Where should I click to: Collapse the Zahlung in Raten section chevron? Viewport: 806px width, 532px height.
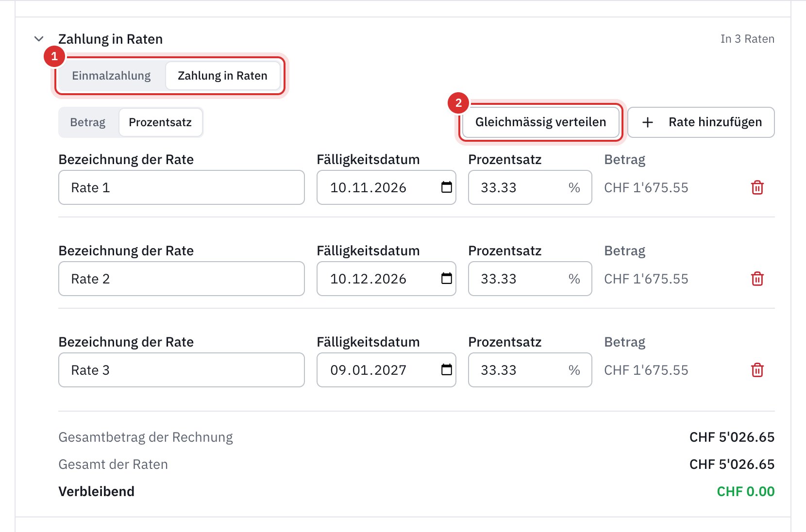coord(39,39)
